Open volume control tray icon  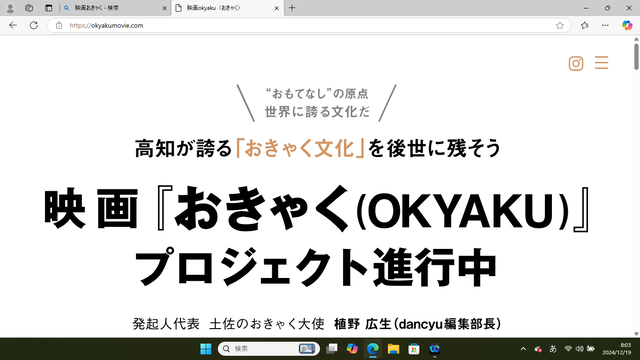click(x=579, y=349)
